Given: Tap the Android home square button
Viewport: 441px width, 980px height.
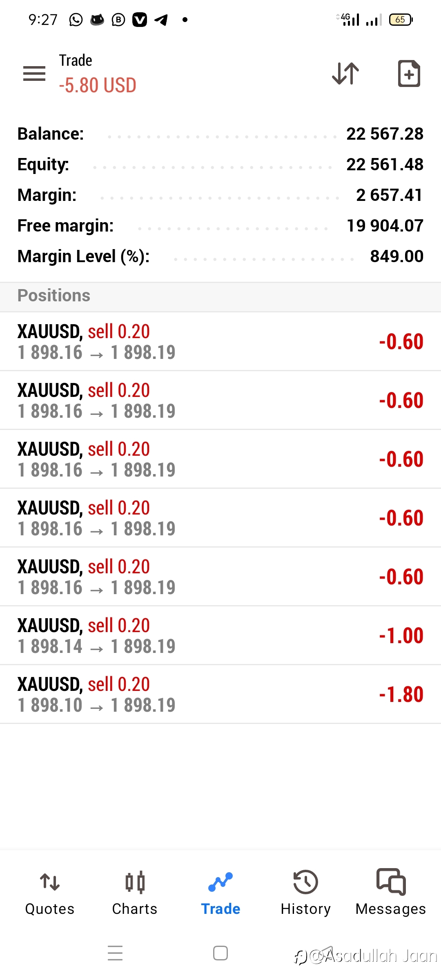Looking at the screenshot, I should click(x=220, y=953).
